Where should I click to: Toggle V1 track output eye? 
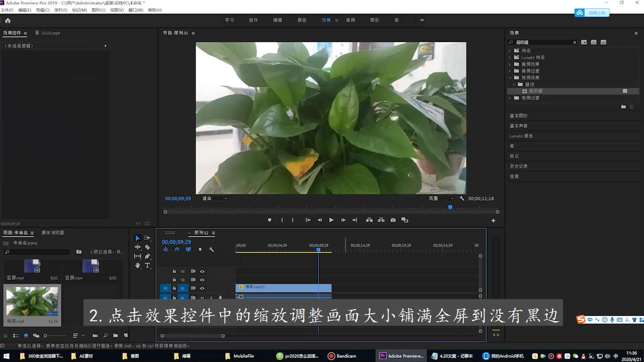click(x=202, y=288)
